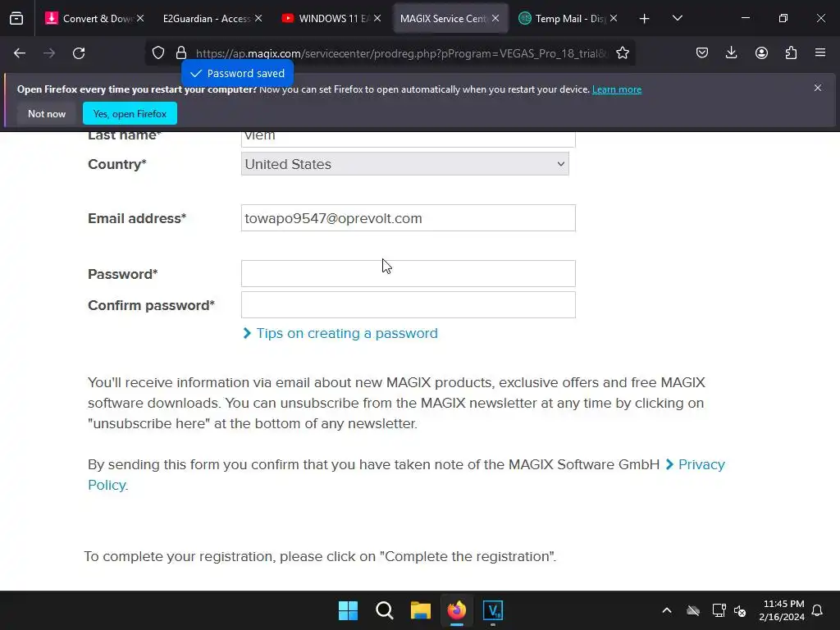Image resolution: width=840 pixels, height=630 pixels.
Task: Open VEGAS Pro 18 from taskbar
Action: [x=493, y=610]
